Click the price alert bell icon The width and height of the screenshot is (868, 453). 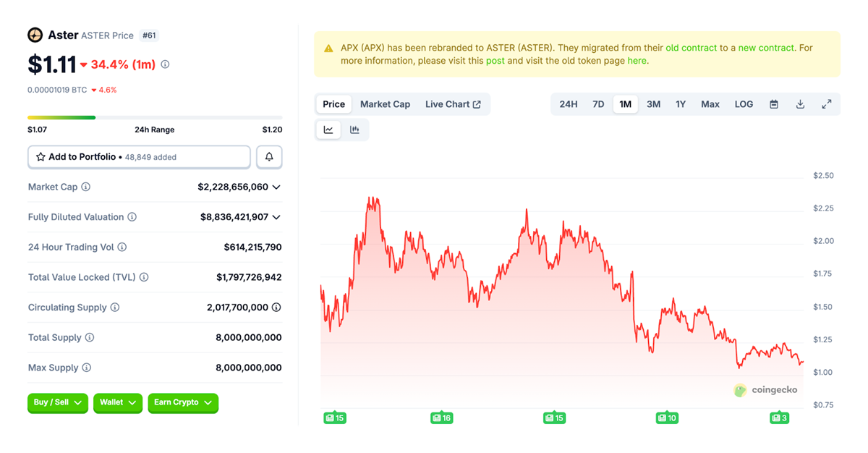pos(269,156)
